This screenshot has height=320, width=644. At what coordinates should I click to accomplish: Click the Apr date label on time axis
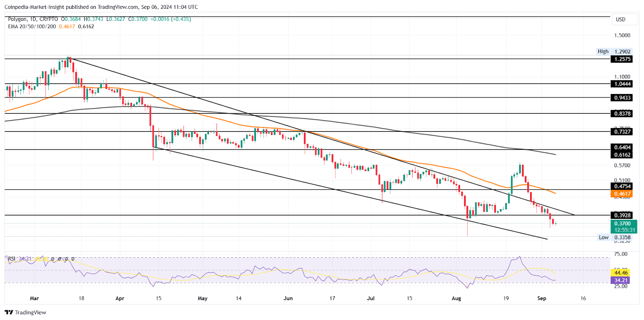(x=120, y=298)
